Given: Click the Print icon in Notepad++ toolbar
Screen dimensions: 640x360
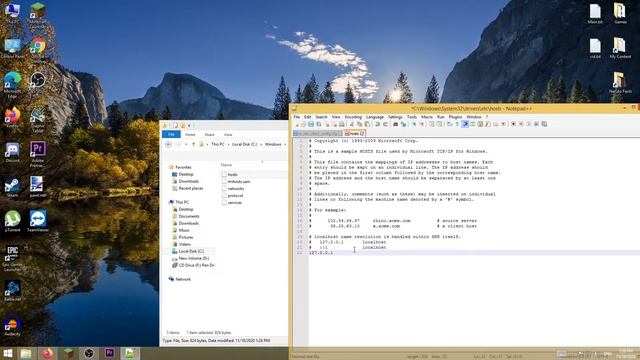Looking at the screenshot, I should (342, 124).
